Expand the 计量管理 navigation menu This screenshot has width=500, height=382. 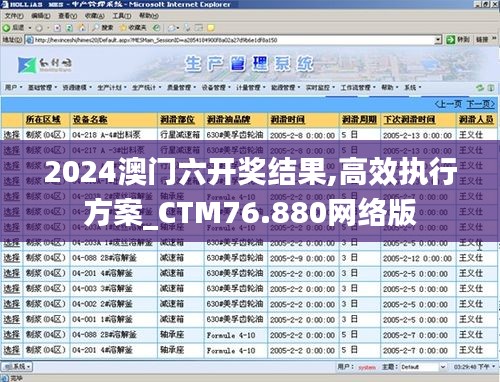251,88
